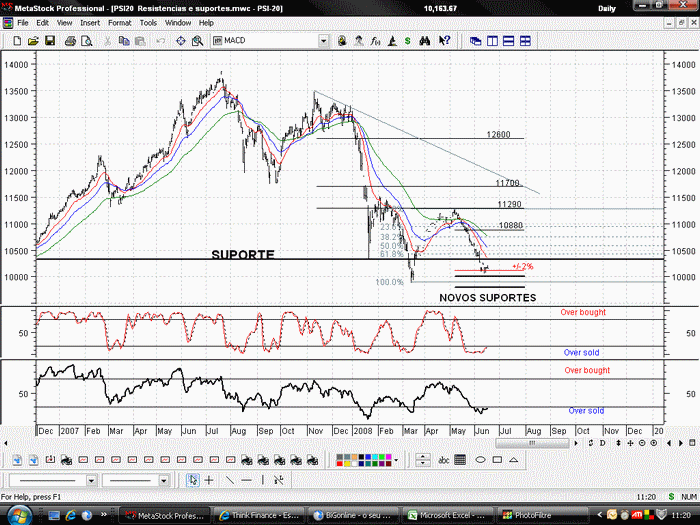Tile windows in horizontal rows
The width and height of the screenshot is (700, 525).
[508, 41]
